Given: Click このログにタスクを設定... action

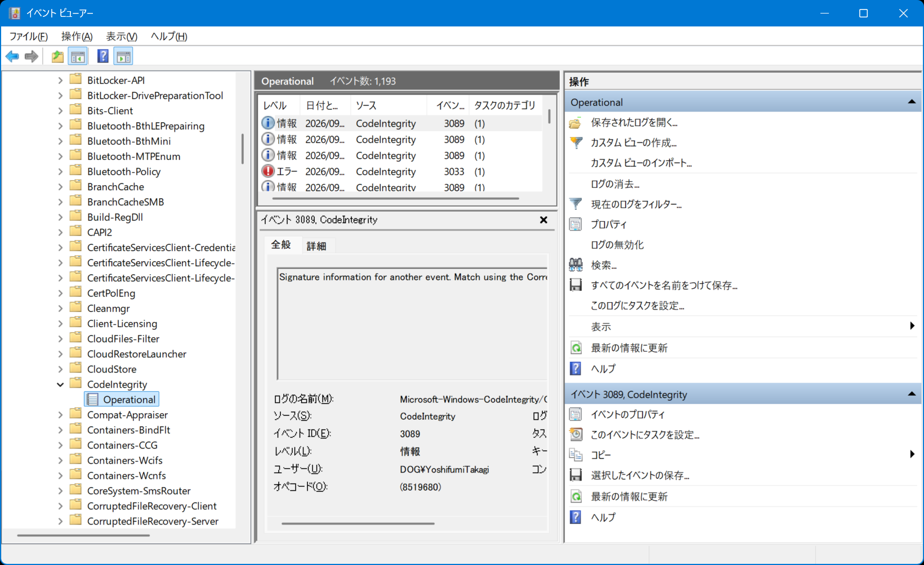Looking at the screenshot, I should pos(637,306).
